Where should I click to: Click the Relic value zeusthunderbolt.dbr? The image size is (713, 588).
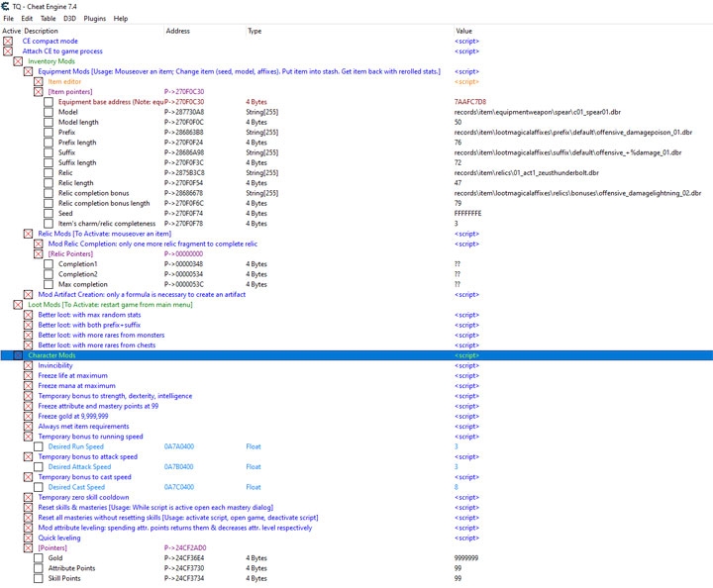pos(526,173)
